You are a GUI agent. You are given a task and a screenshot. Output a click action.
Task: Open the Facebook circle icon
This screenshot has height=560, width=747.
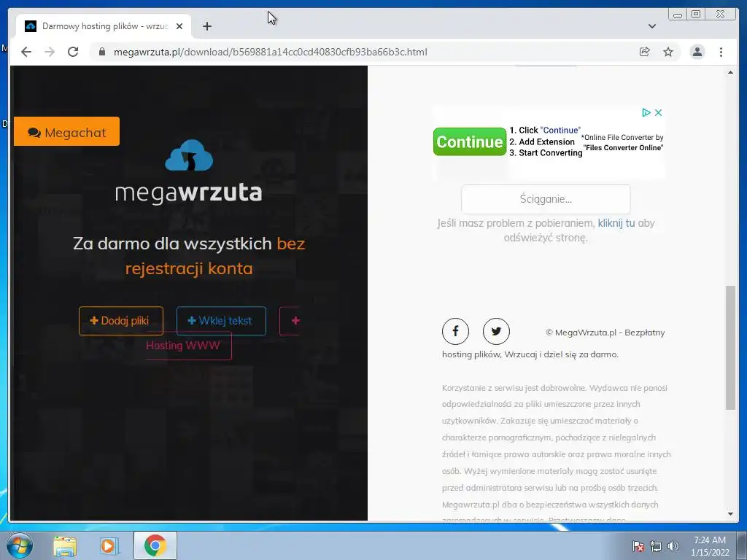point(455,331)
